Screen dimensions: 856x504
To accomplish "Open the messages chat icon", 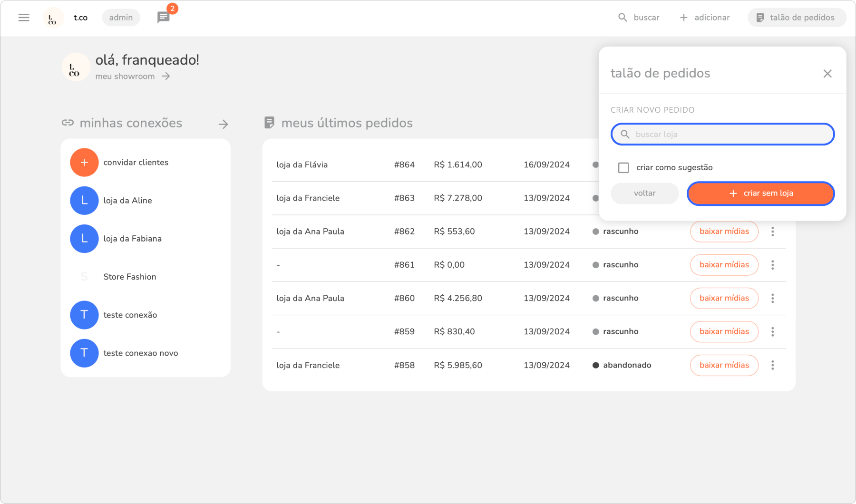I will coord(163,18).
